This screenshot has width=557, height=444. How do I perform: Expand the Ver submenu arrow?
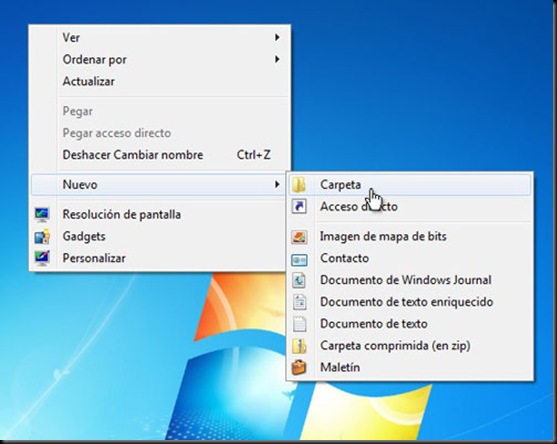point(277,37)
